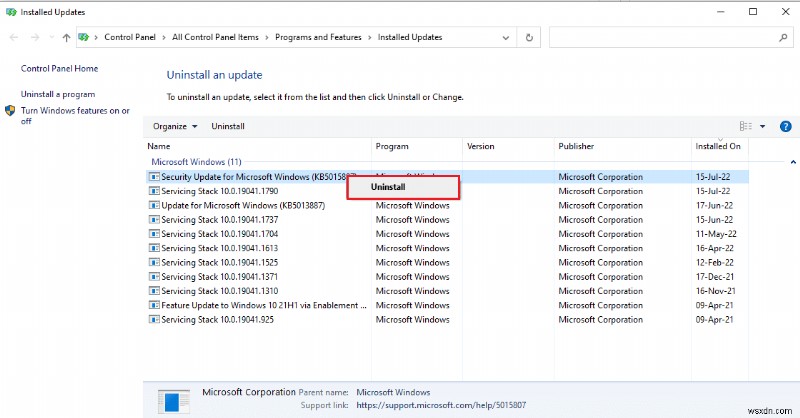Open the Organize dropdown menu

tap(175, 126)
